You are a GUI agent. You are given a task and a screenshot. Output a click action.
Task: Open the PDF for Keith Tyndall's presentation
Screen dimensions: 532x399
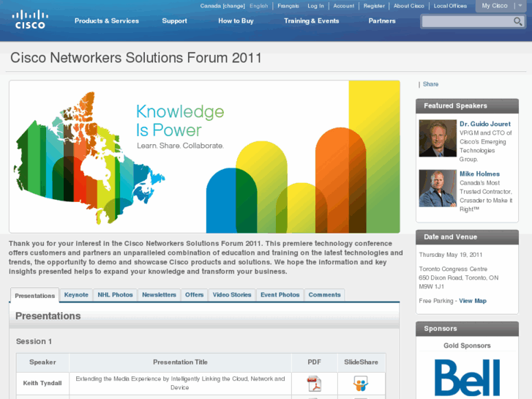(x=314, y=384)
